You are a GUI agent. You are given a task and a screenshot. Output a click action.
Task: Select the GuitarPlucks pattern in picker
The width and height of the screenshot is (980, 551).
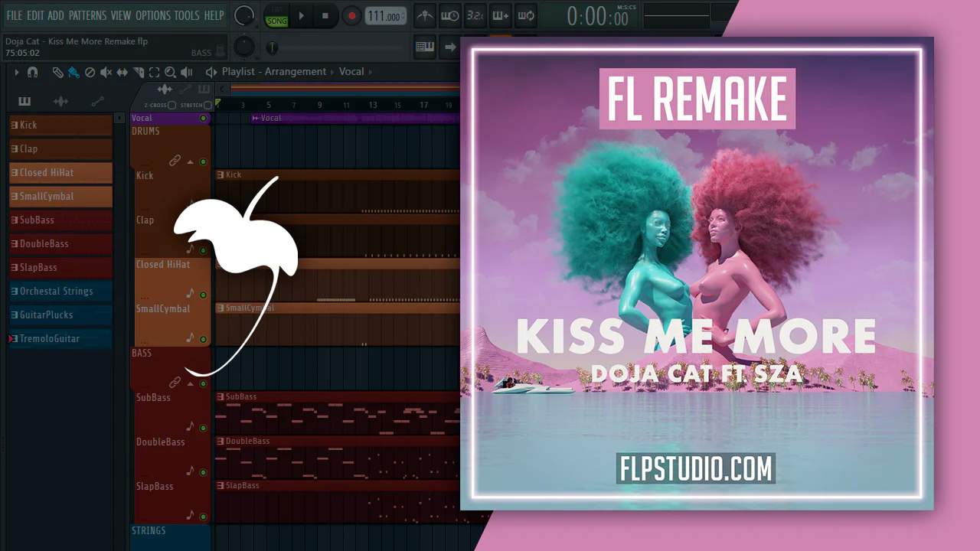pos(60,315)
